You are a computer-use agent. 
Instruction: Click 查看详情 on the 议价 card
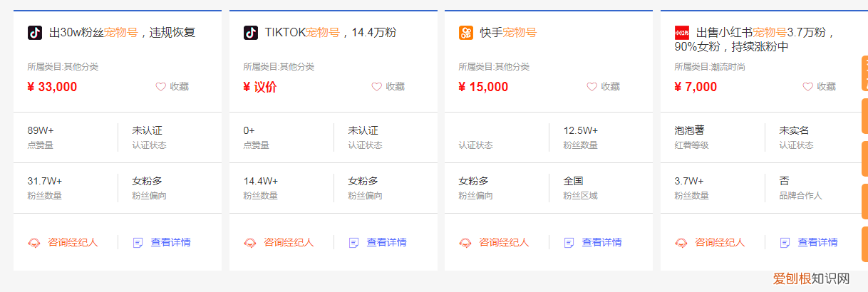point(387,243)
